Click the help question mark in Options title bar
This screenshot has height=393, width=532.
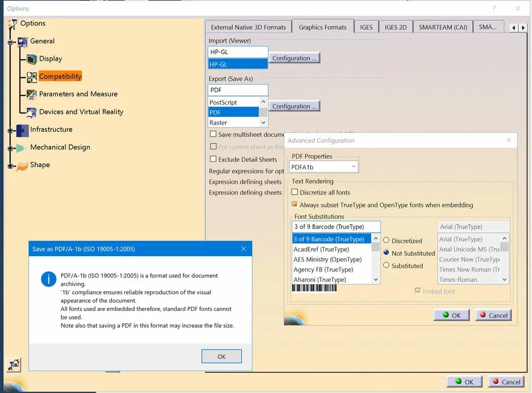pyautogui.click(x=494, y=8)
